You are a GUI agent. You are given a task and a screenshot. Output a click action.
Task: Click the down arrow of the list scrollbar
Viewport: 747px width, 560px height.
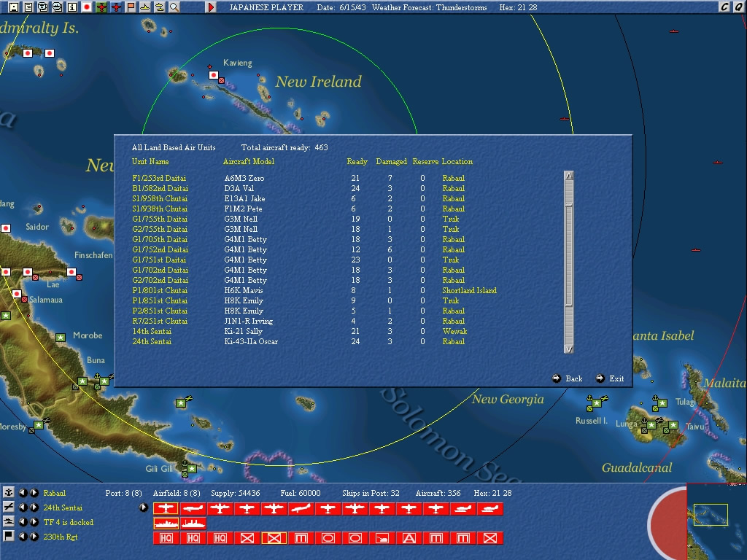point(568,349)
